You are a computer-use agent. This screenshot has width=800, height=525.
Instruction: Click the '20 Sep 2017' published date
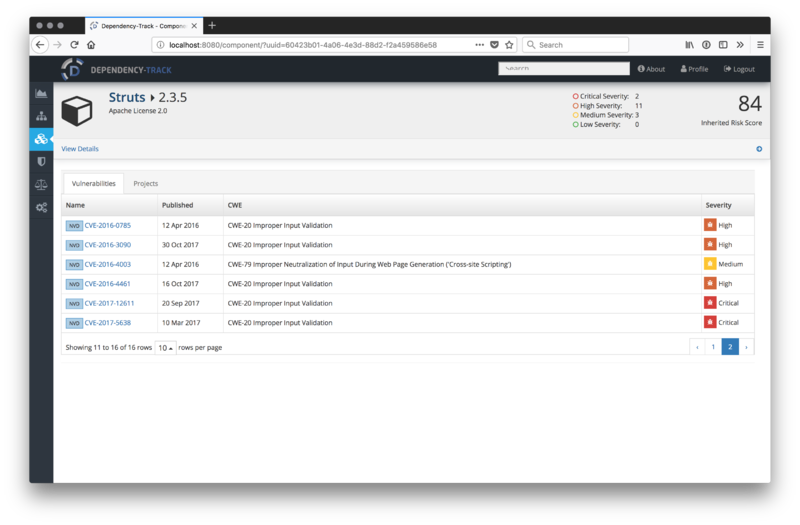pos(181,303)
